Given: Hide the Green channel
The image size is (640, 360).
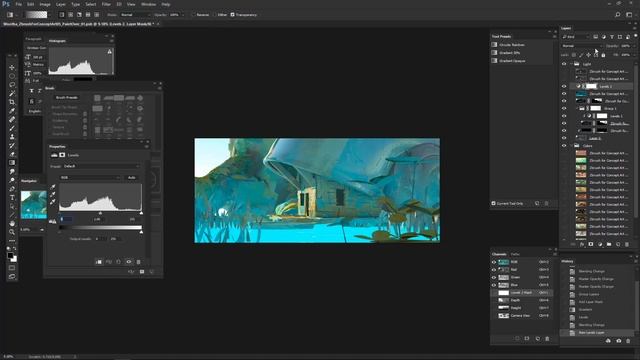Looking at the screenshot, I should (x=494, y=278).
